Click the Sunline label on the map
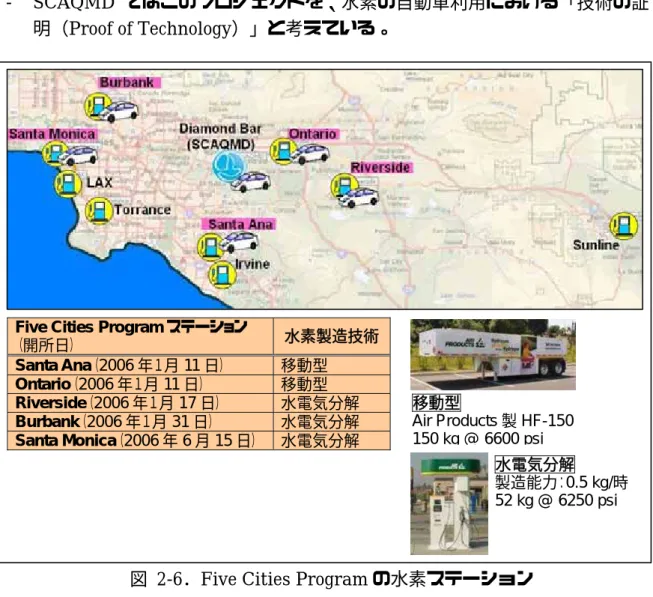The image size is (653, 597). pos(596,245)
